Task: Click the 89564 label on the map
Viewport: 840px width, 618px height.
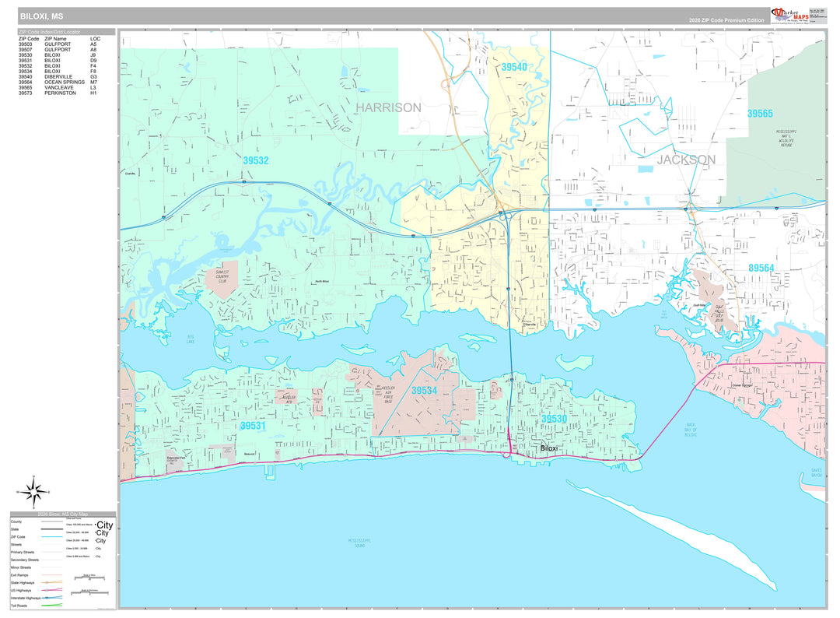Action: tap(761, 268)
